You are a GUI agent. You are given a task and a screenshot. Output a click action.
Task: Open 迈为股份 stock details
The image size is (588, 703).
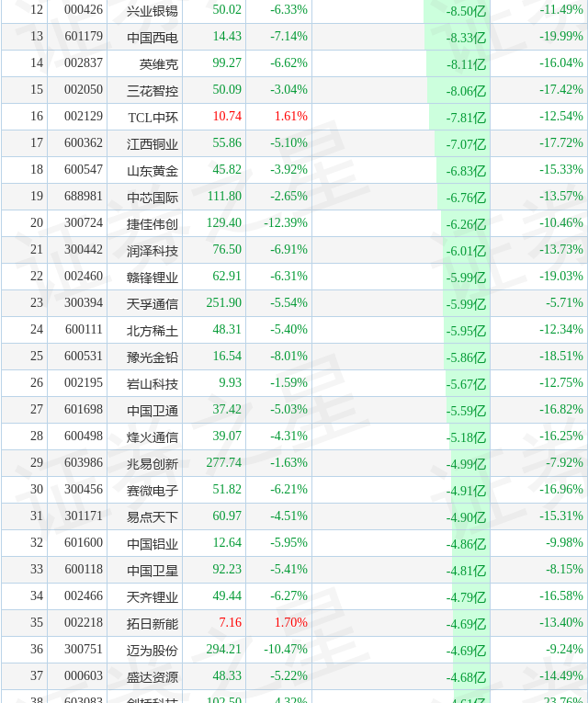153,650
